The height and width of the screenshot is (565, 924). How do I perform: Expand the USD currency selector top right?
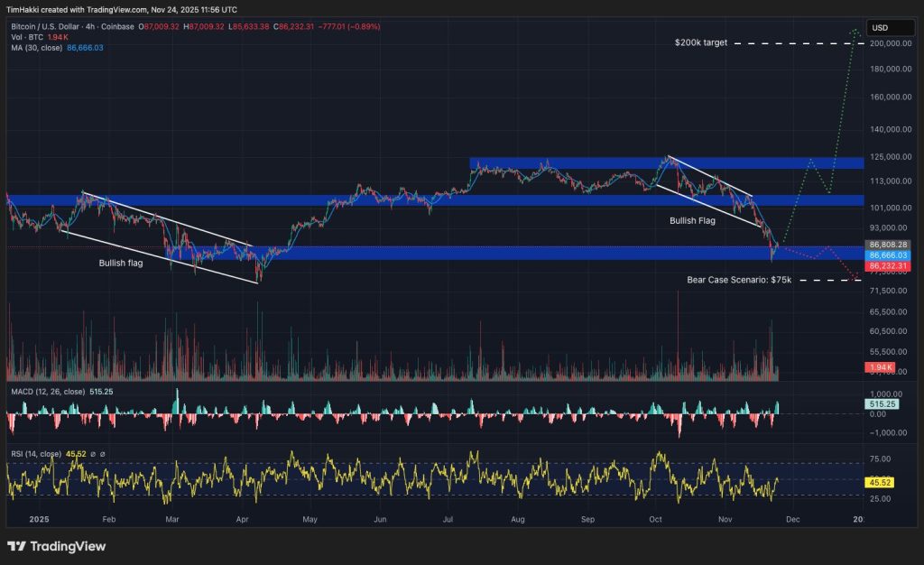coord(892,28)
